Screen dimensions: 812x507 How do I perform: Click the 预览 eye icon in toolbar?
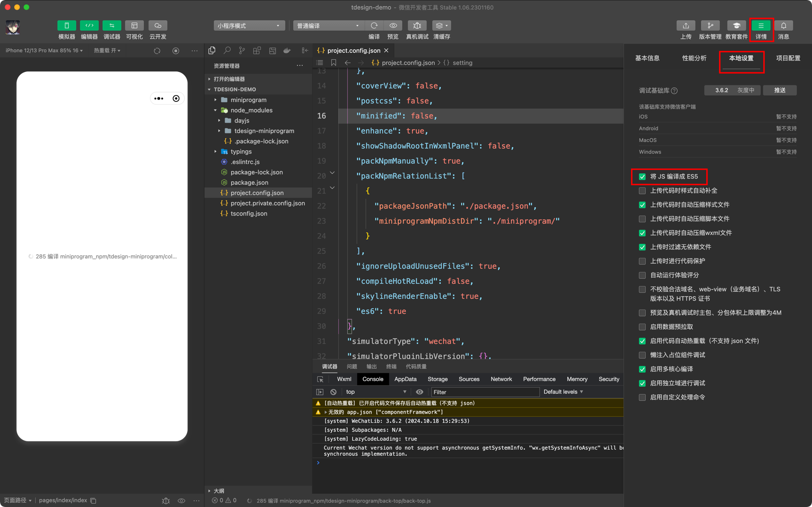[393, 25]
